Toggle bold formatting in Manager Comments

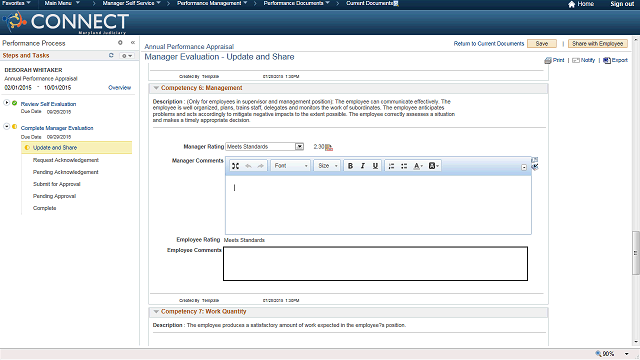[350, 166]
